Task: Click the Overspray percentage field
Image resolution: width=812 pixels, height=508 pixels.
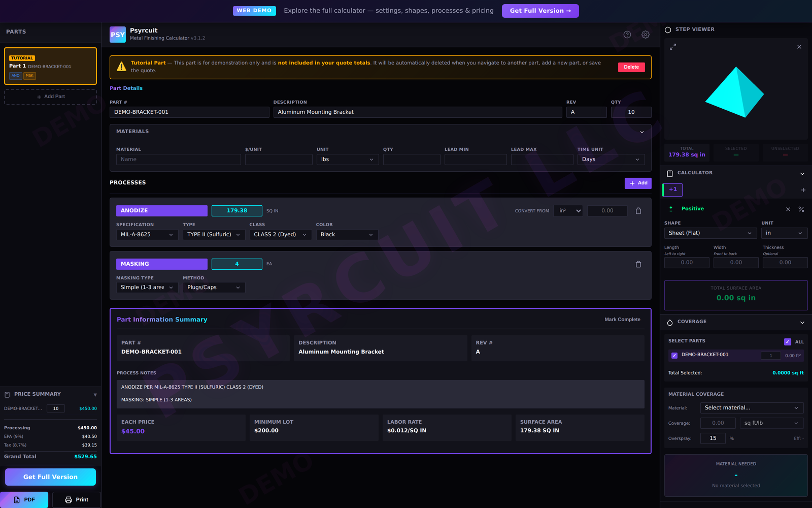Action: tap(713, 438)
